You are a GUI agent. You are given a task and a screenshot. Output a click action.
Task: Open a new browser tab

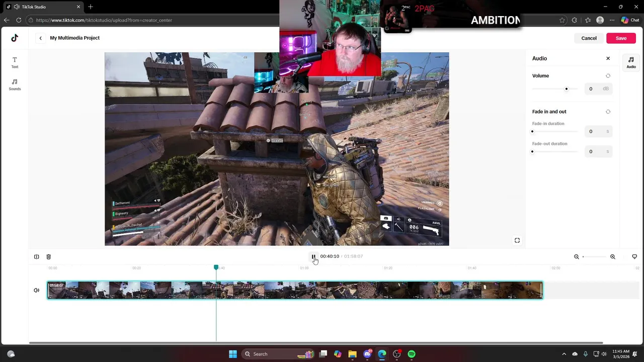91,7
